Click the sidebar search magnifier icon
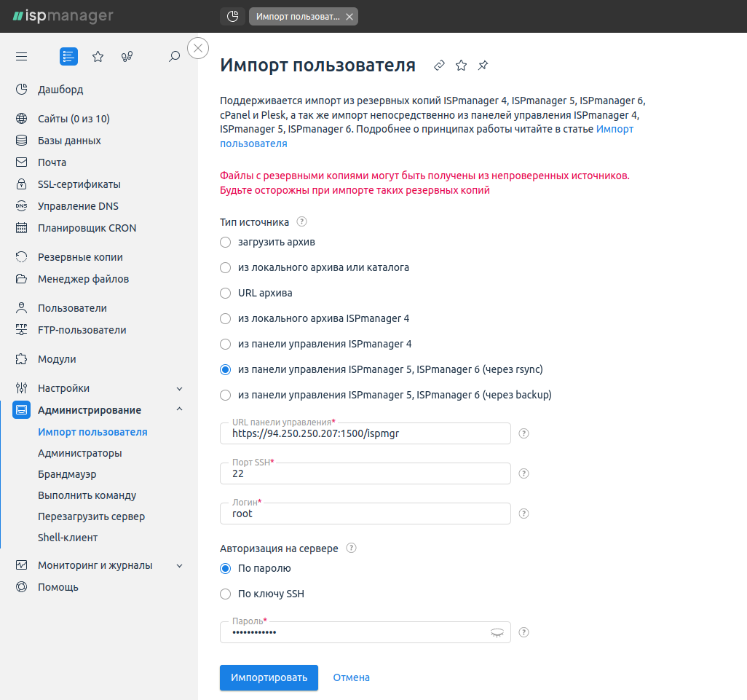Image resolution: width=747 pixels, height=700 pixels. pyautogui.click(x=174, y=57)
